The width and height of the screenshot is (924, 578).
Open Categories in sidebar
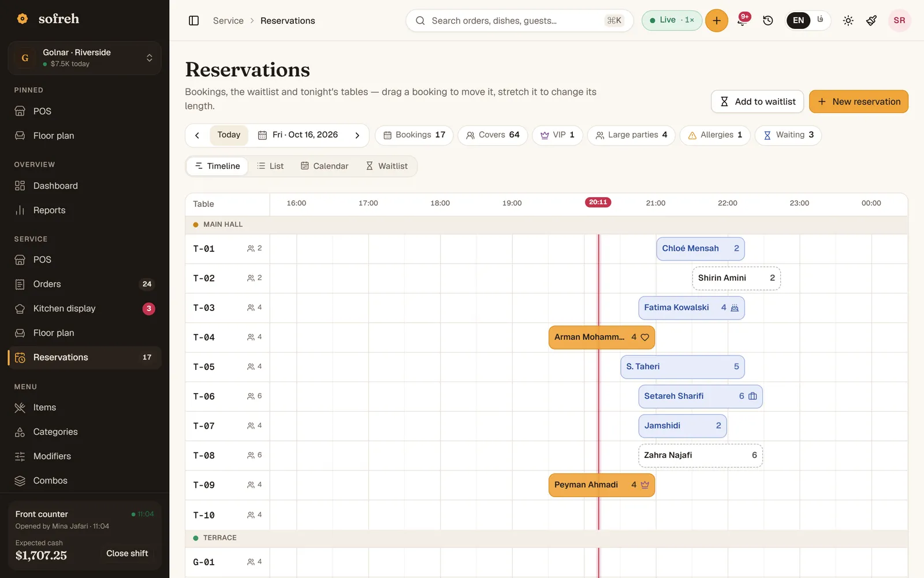[84, 432]
